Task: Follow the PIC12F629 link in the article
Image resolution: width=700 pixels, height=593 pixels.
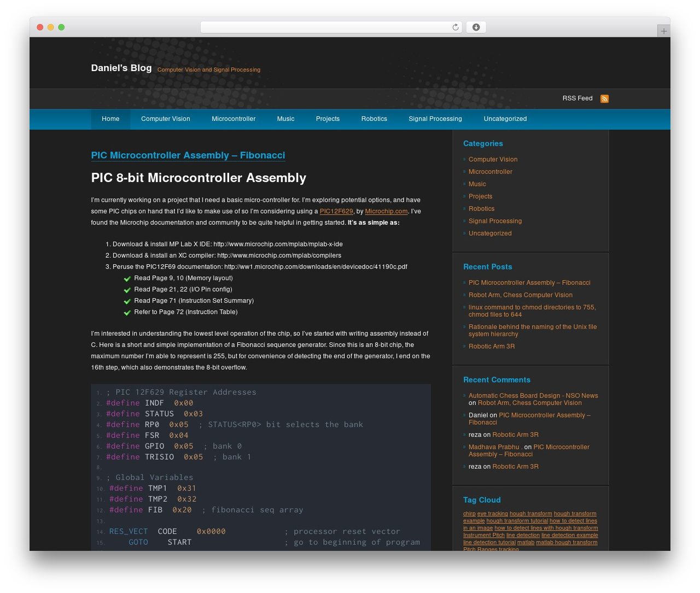Action: (x=336, y=211)
